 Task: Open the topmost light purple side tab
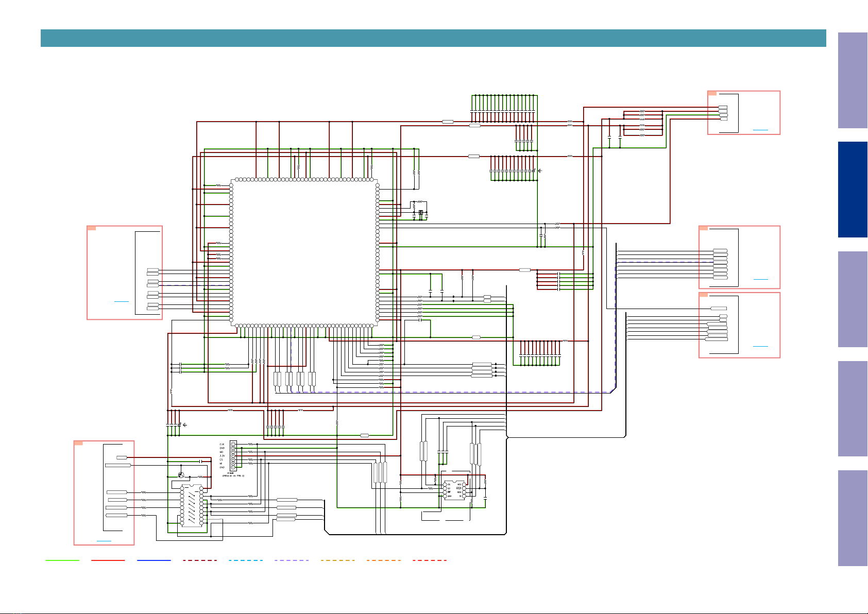pos(853,80)
